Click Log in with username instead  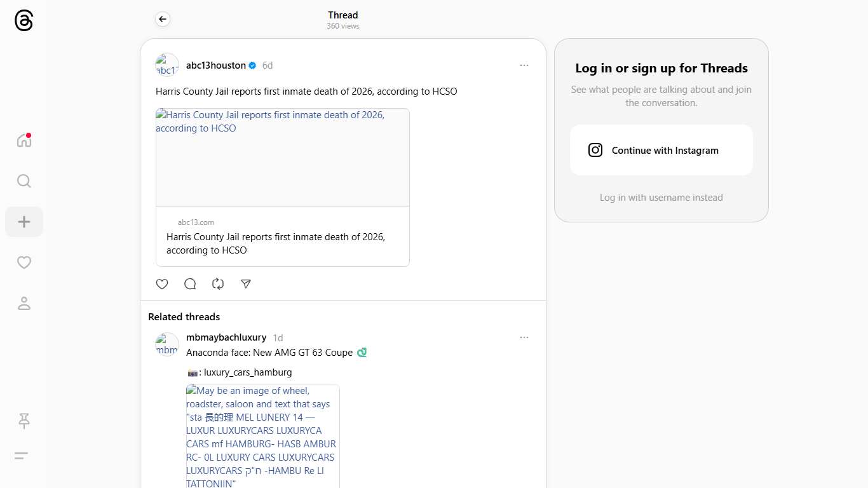pyautogui.click(x=661, y=198)
